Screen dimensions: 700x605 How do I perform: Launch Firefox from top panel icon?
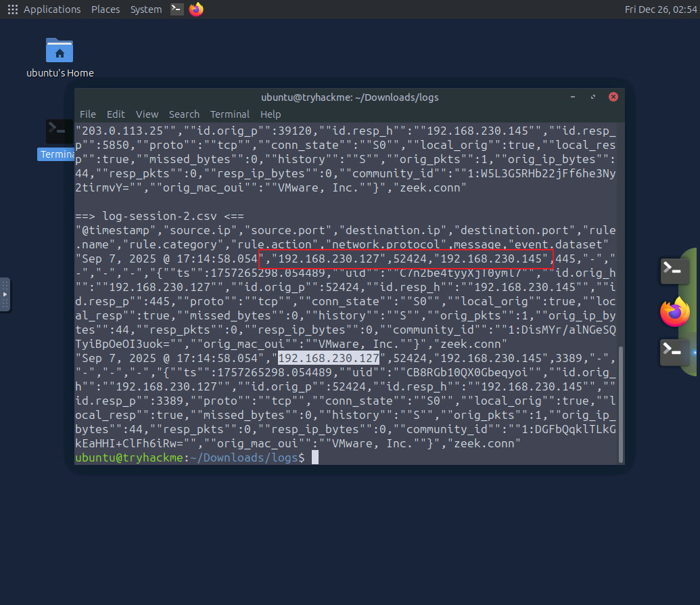(x=196, y=9)
